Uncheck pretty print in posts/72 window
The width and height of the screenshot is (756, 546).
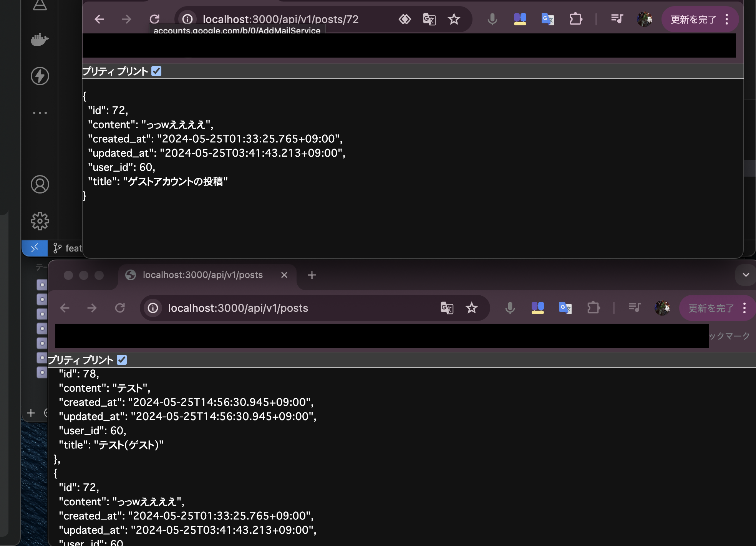pos(156,71)
